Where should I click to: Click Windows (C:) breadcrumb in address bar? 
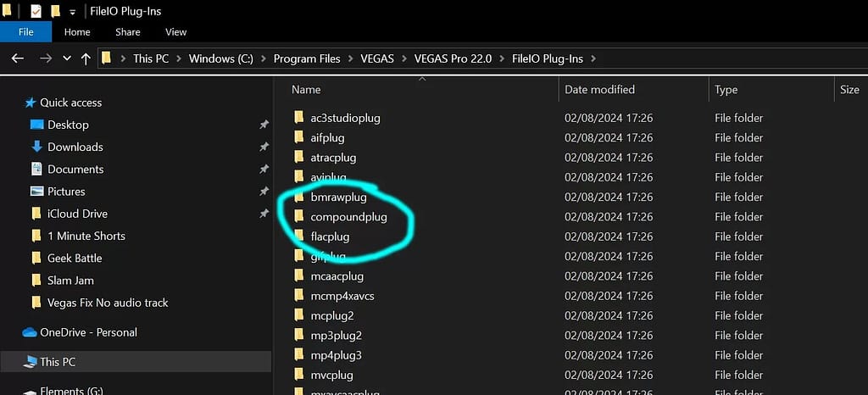tap(221, 58)
